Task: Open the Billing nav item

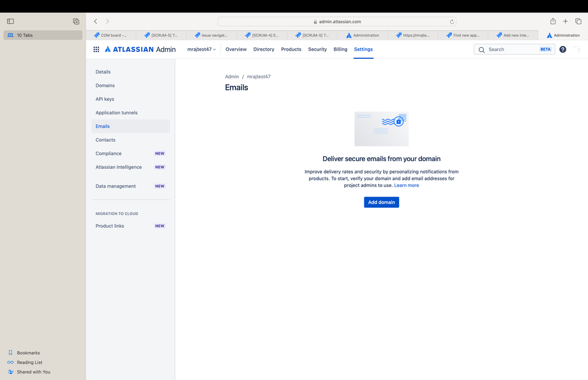Action: point(340,49)
